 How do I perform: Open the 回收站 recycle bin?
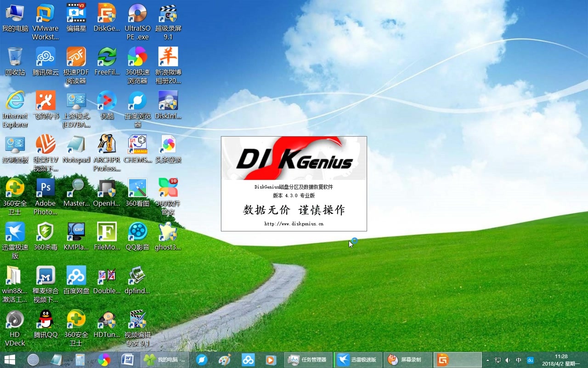pos(15,61)
